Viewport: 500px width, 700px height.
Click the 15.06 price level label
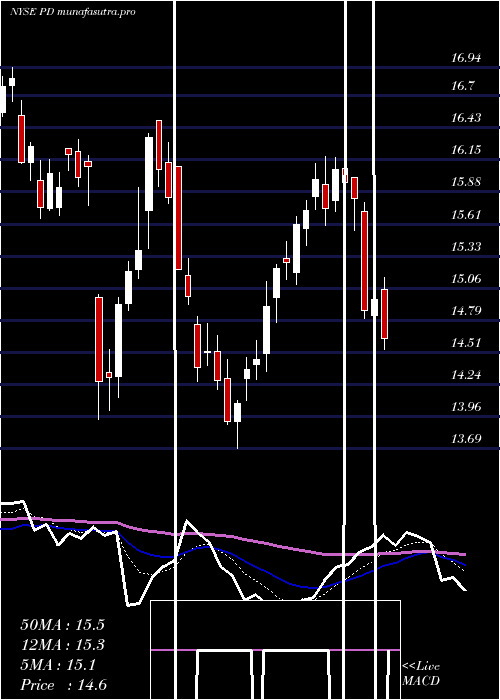click(x=467, y=279)
